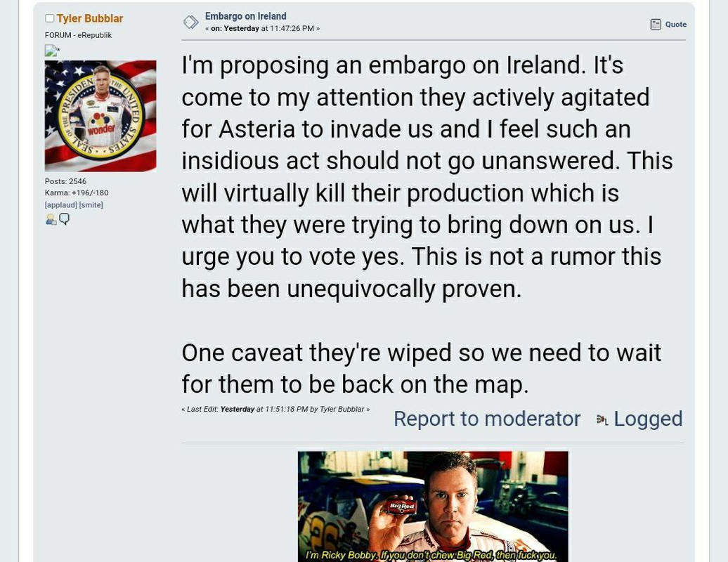Click the Last Edit note below post
Image resolution: width=728 pixels, height=562 pixels.
point(275,410)
